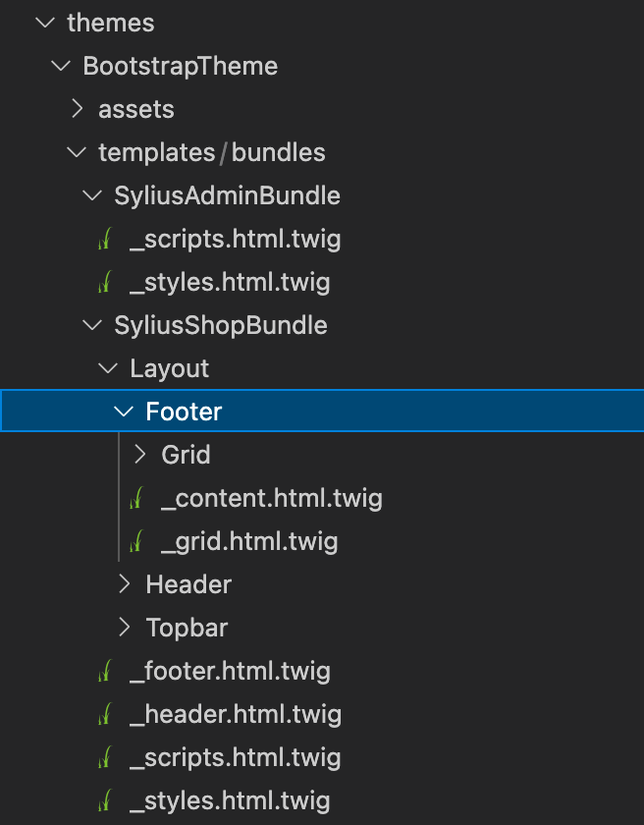Click the Twig icon beside _header.html.twig
Image resolution: width=644 pixels, height=825 pixels.
(105, 713)
